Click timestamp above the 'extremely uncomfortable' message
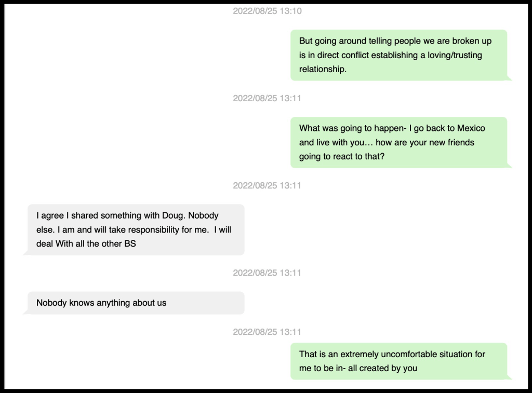Screen dimensions: 532x393 point(267,332)
